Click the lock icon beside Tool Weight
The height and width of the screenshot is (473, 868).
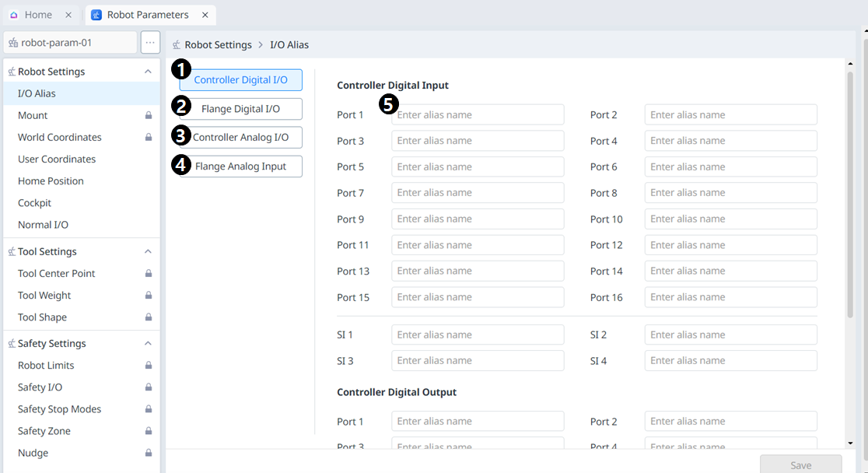tap(148, 296)
